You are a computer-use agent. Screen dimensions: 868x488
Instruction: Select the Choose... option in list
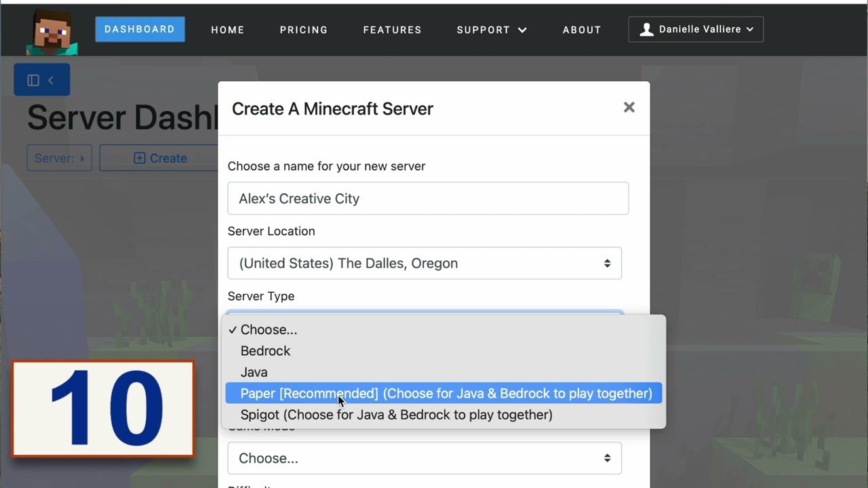tap(443, 329)
